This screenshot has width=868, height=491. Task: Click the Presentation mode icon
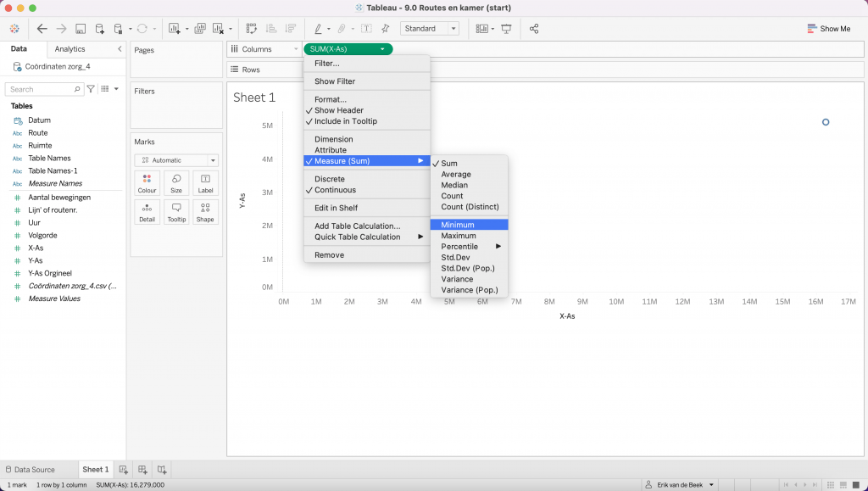[x=506, y=29]
